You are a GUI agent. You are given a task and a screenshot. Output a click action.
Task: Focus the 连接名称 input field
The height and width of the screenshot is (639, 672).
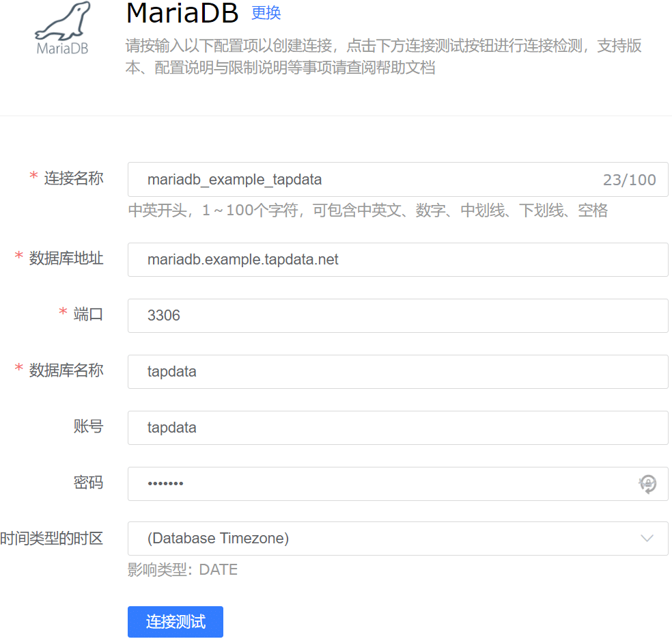click(x=397, y=179)
